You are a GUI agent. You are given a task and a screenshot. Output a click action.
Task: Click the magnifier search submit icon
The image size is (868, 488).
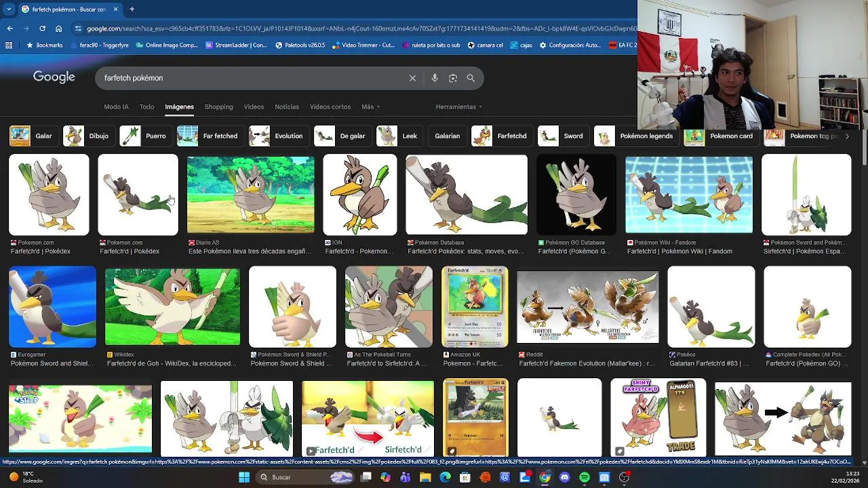[x=471, y=78]
